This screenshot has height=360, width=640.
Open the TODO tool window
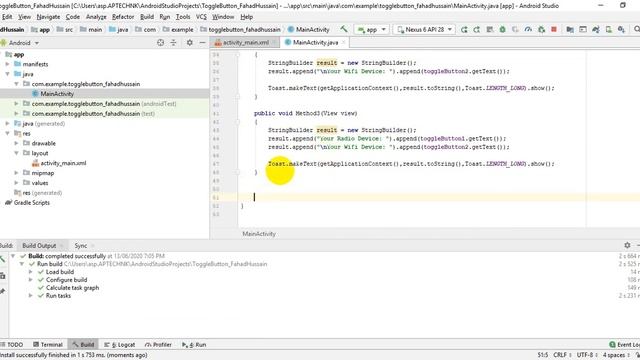tap(12, 344)
